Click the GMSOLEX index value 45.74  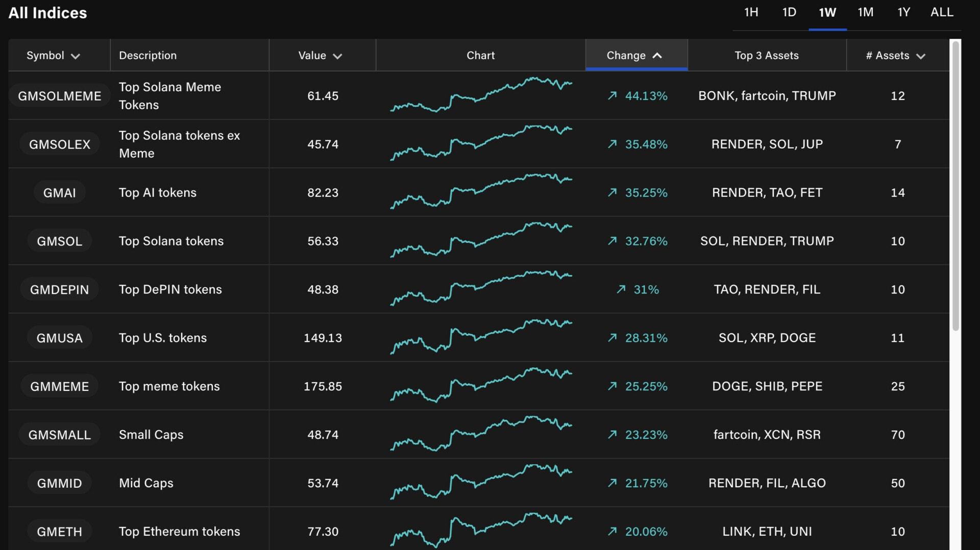[323, 144]
